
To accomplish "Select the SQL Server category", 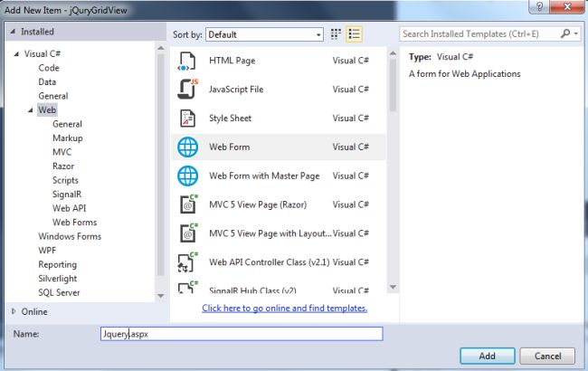I will click(x=59, y=292).
